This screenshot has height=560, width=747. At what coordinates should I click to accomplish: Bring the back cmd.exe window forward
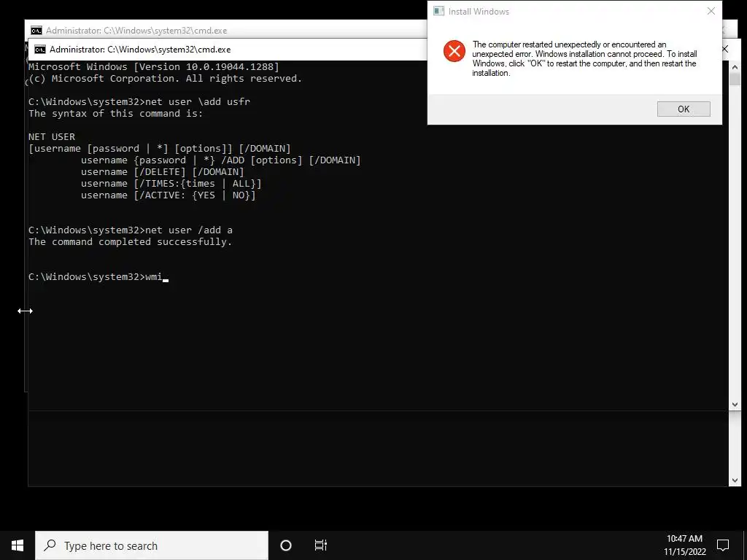click(x=228, y=29)
